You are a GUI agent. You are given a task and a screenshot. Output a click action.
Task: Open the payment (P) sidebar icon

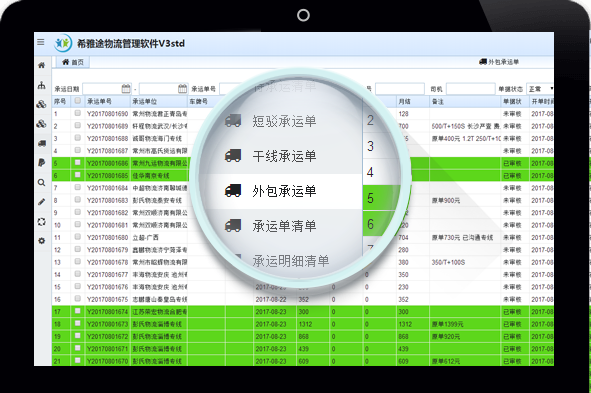tap(41, 162)
